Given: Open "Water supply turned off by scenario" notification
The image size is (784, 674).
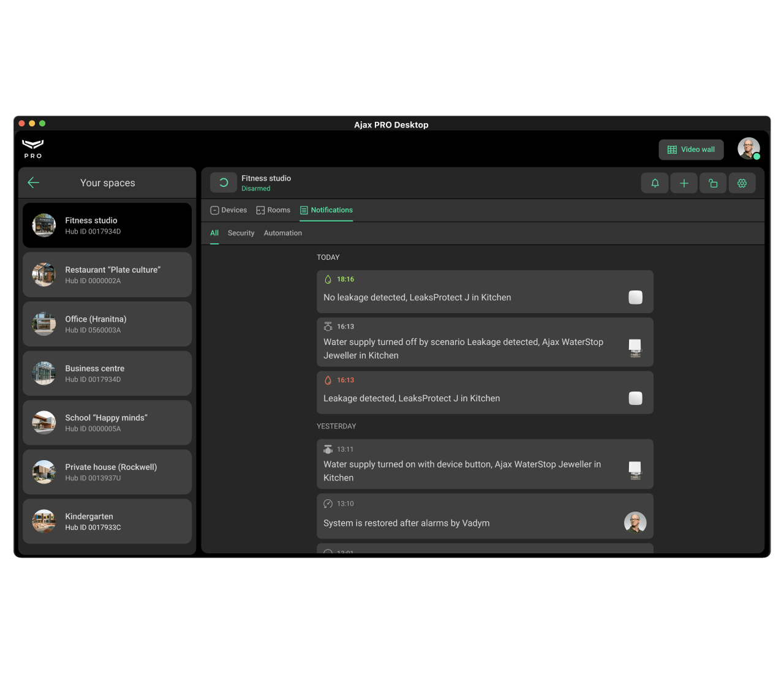Looking at the screenshot, I should [x=485, y=342].
